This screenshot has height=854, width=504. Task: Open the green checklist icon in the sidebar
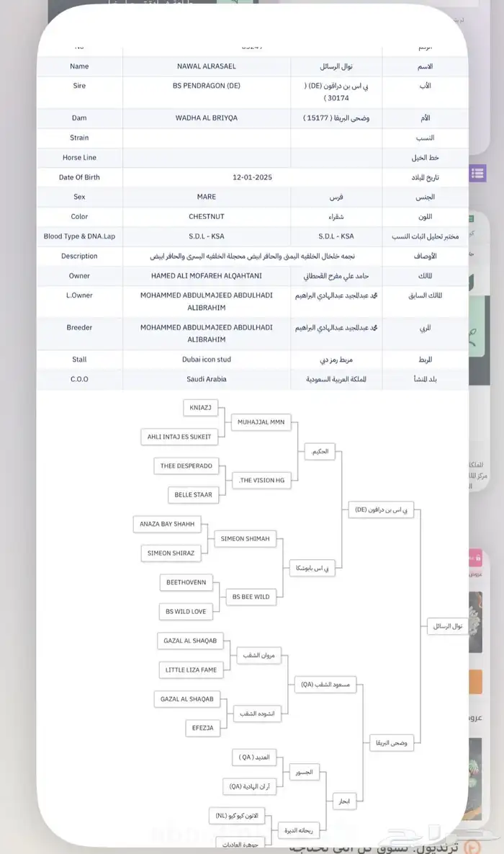pos(472,218)
